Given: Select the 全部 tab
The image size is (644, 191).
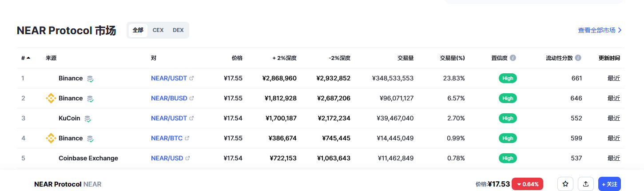Looking at the screenshot, I should [x=138, y=30].
